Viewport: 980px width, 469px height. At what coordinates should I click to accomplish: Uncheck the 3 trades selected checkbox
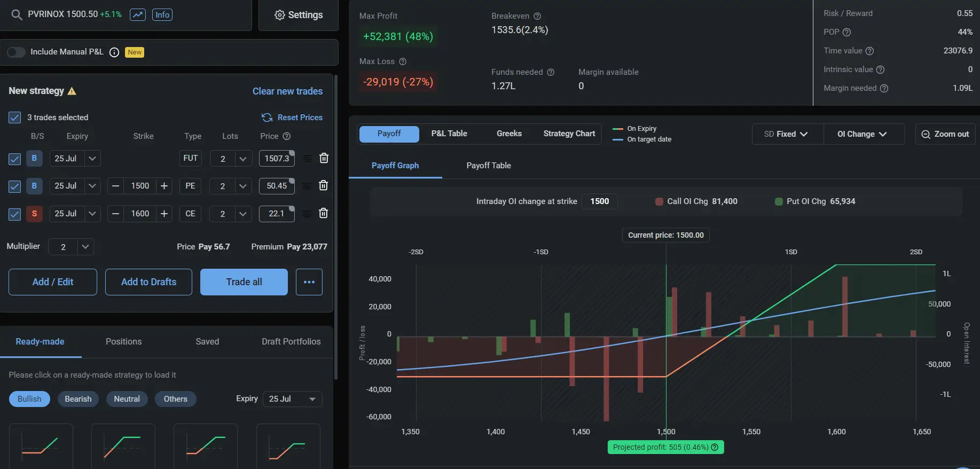point(15,118)
